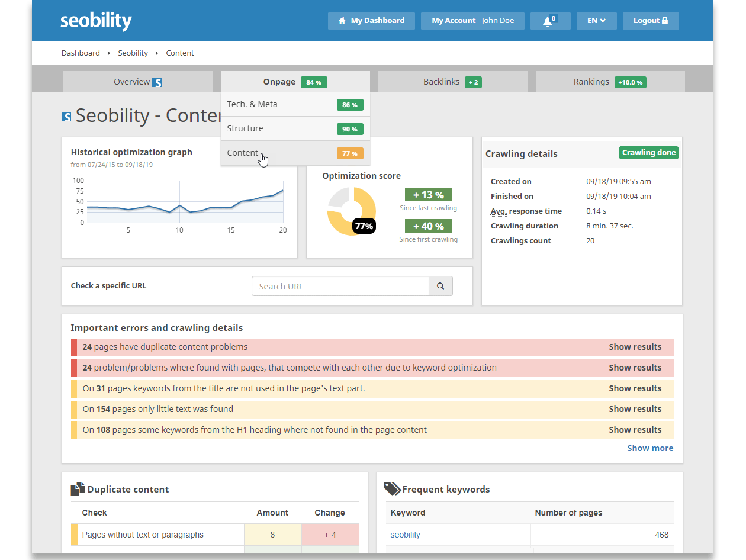Click the Seobility badge on the Overview tab
The height and width of the screenshot is (560, 746).
[x=156, y=82]
